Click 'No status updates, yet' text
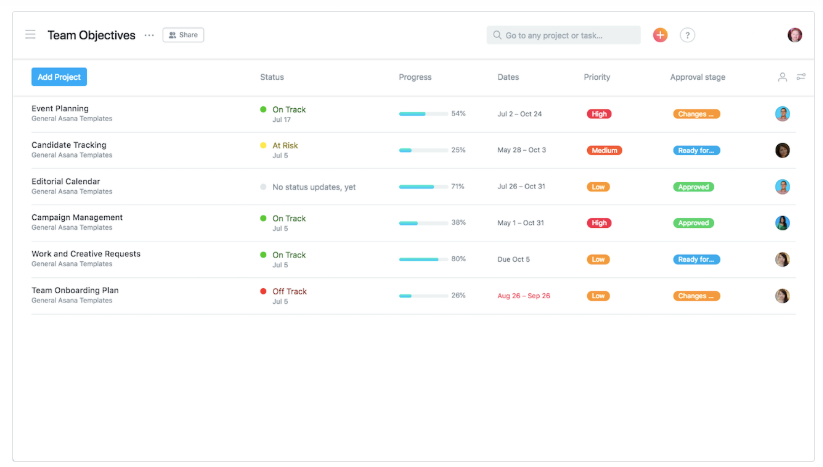823x467 pixels. click(x=314, y=187)
